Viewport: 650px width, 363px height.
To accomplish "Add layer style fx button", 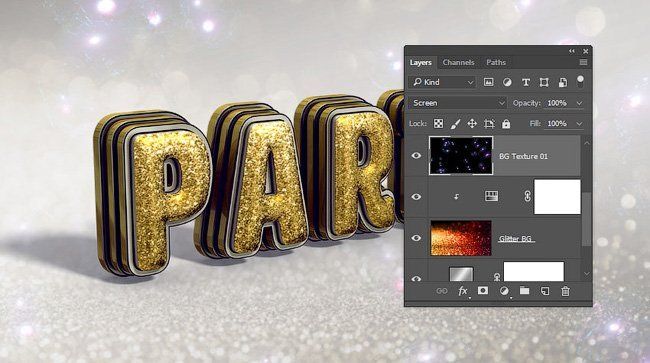I will [463, 291].
